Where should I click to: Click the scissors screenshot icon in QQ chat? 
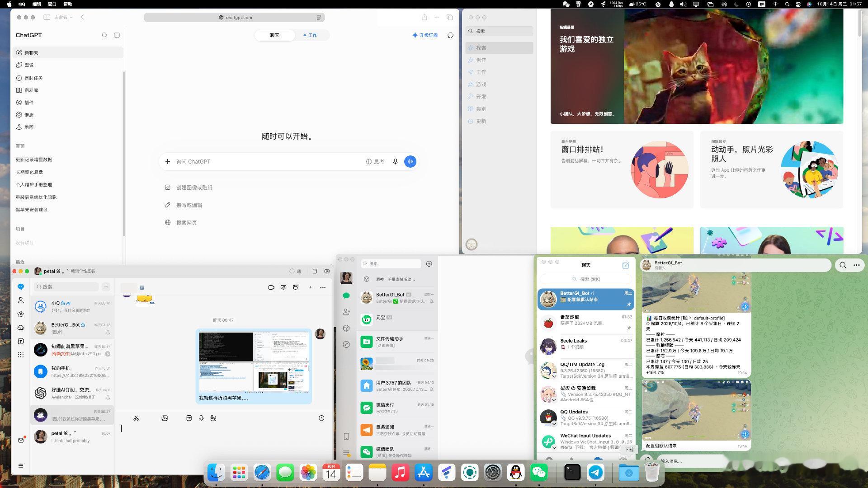[x=136, y=418]
